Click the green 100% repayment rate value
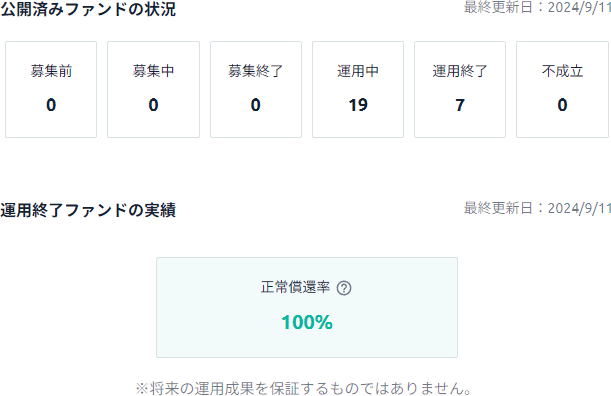The width and height of the screenshot is (611, 396). (307, 322)
